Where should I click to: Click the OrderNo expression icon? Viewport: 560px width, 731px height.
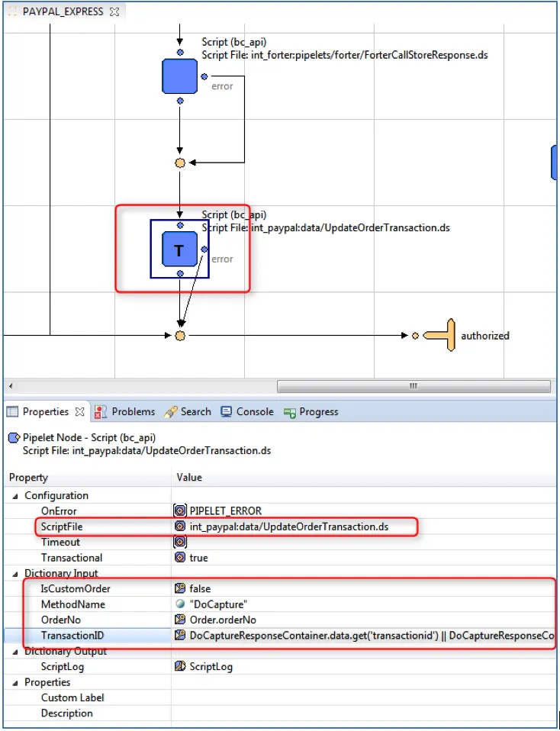tap(180, 620)
